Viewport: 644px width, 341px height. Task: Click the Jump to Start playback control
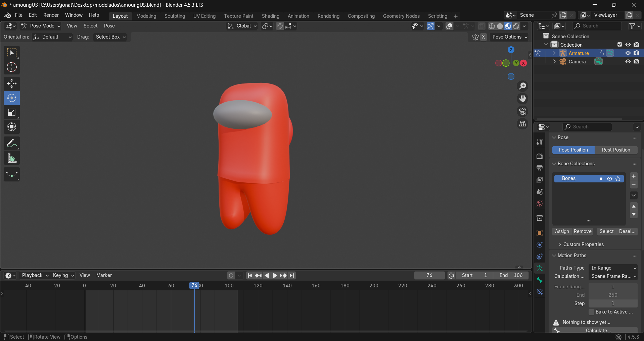[x=250, y=275]
